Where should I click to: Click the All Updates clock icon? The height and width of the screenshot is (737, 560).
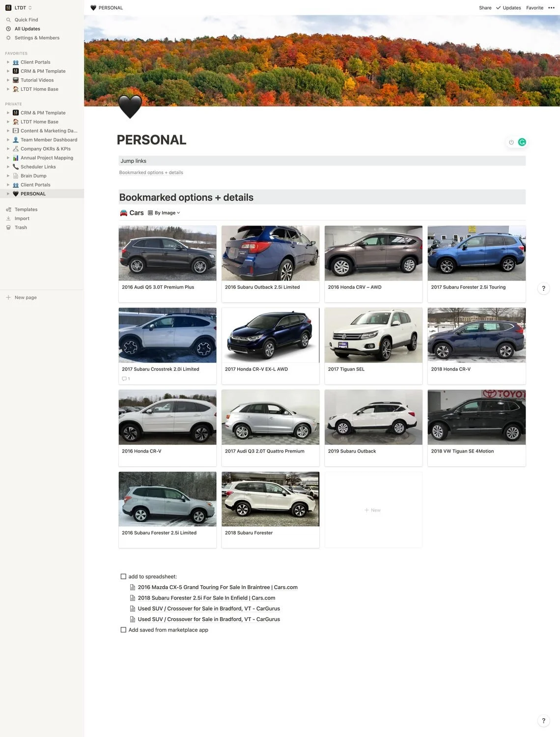coord(8,28)
